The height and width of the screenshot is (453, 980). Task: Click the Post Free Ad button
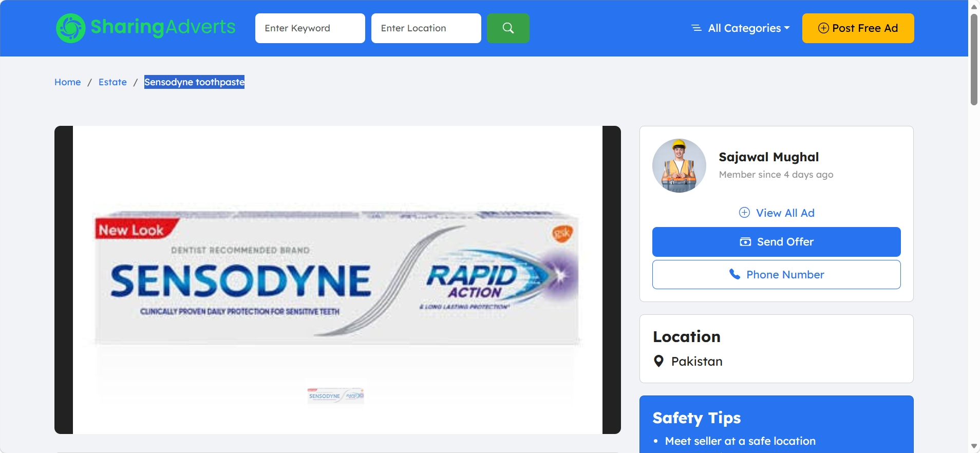point(858,28)
